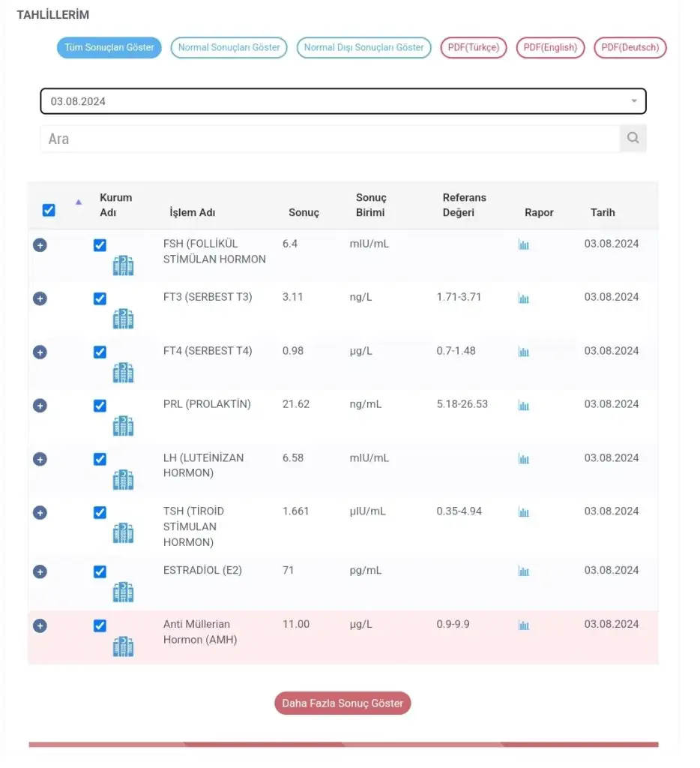Open the 03.08.2024 date dropdown
The image size is (700, 768).
click(x=343, y=101)
